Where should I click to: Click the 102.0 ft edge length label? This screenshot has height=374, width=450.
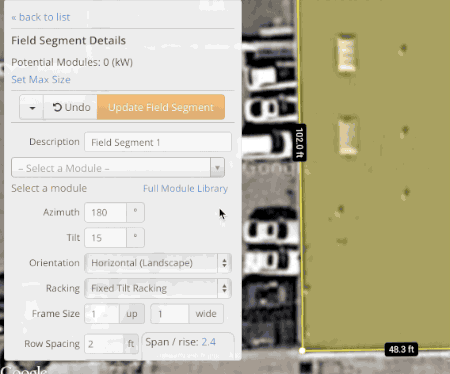[x=300, y=142]
